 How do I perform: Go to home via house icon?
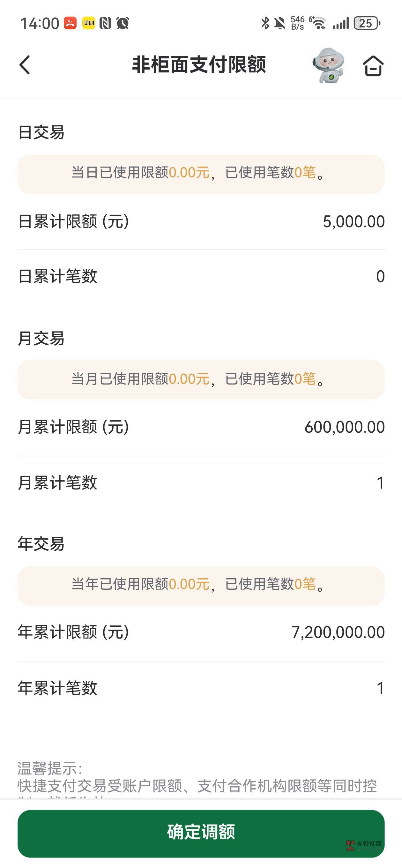(373, 65)
